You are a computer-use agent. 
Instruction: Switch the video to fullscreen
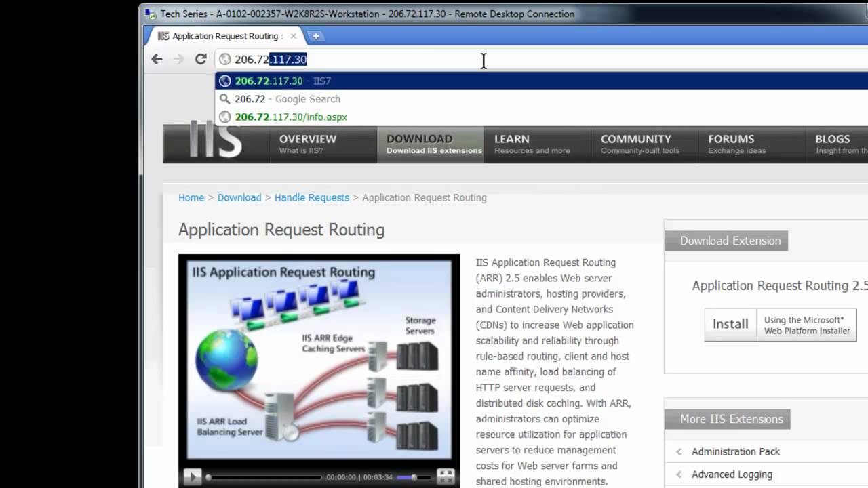coord(445,476)
